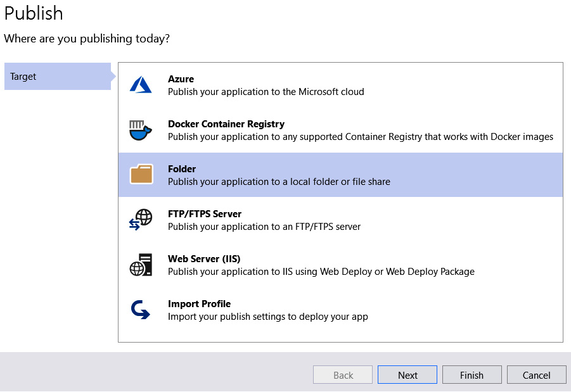Viewport: 571px width, 392px height.
Task: Click the Docker whale icon
Action: point(141,130)
